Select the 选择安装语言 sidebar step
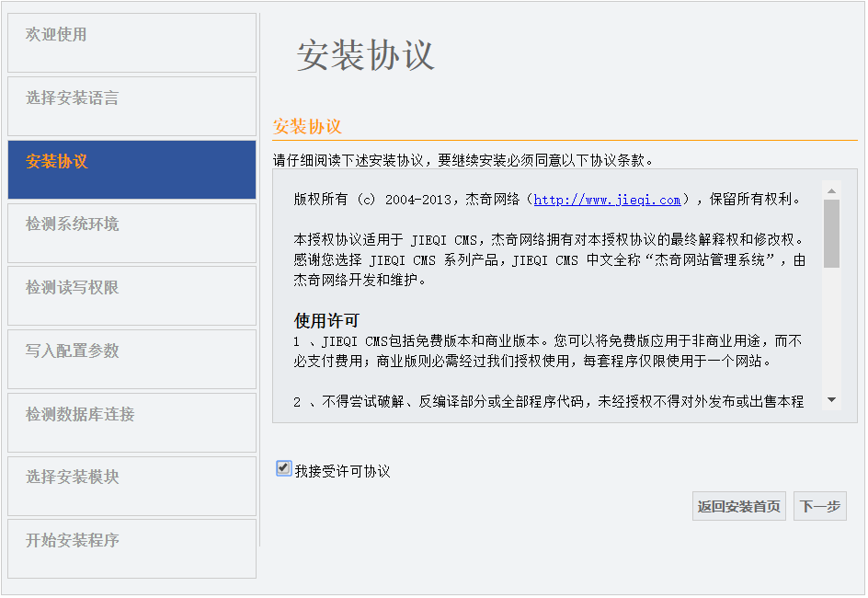This screenshot has width=868, height=598. 131,106
